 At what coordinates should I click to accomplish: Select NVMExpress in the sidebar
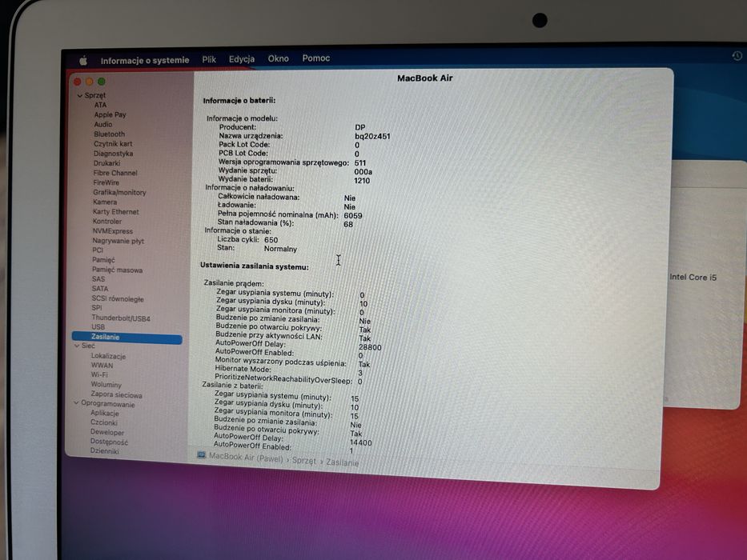click(112, 231)
